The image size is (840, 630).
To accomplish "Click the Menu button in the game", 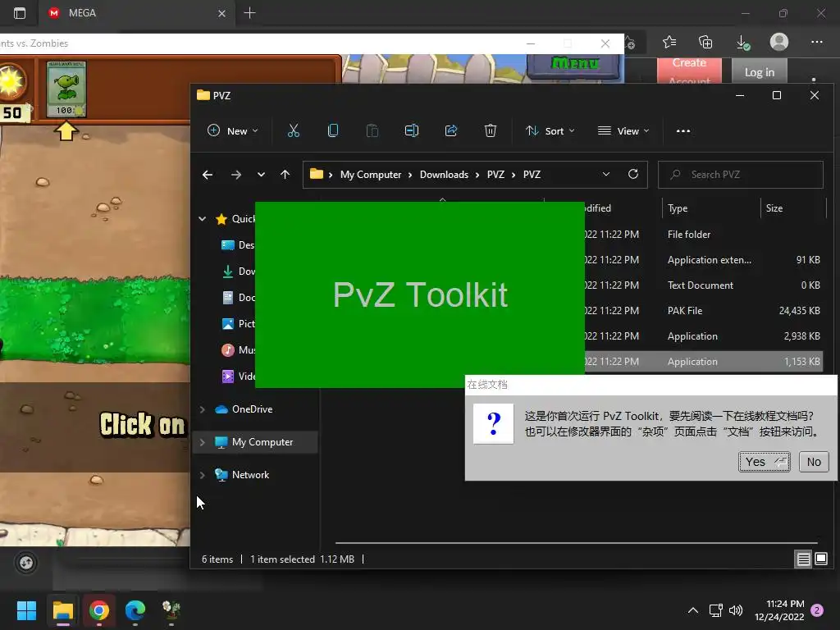I will tap(573, 64).
